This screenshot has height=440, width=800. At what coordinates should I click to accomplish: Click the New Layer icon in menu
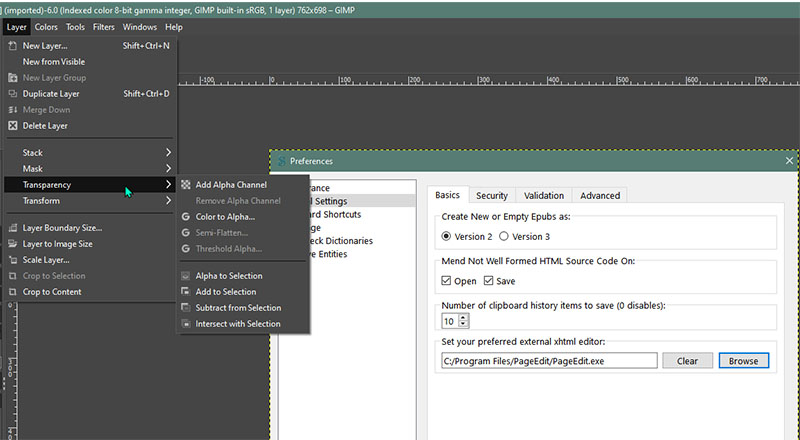pyautogui.click(x=13, y=45)
